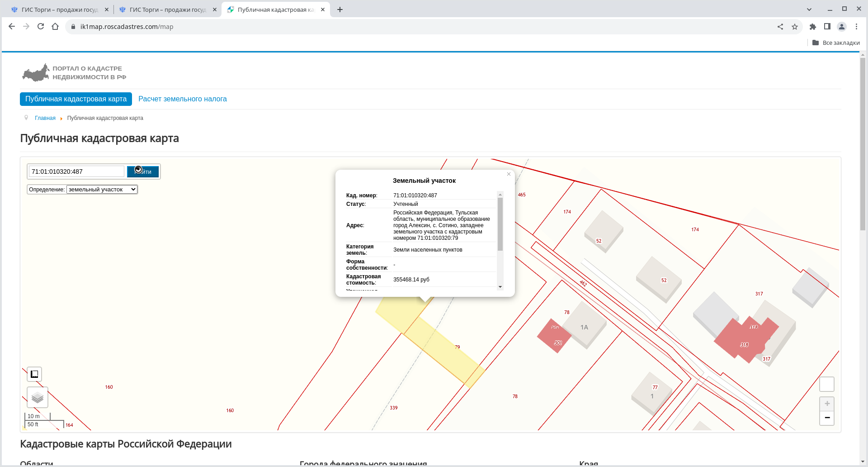Zoom in the map with plus button

coord(827,404)
